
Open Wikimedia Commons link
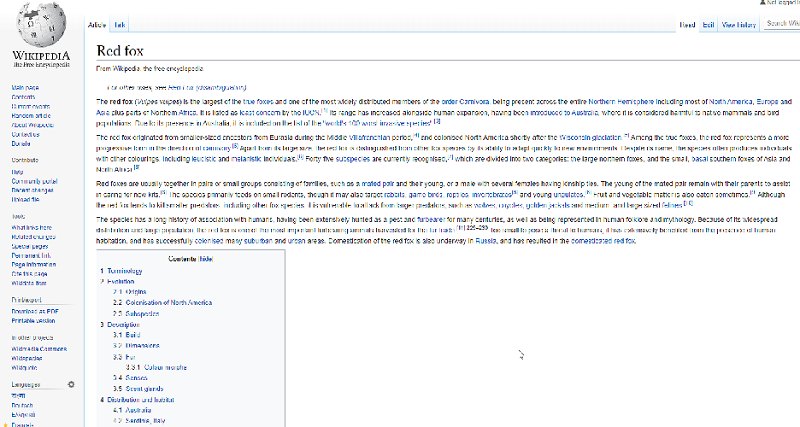39,349
